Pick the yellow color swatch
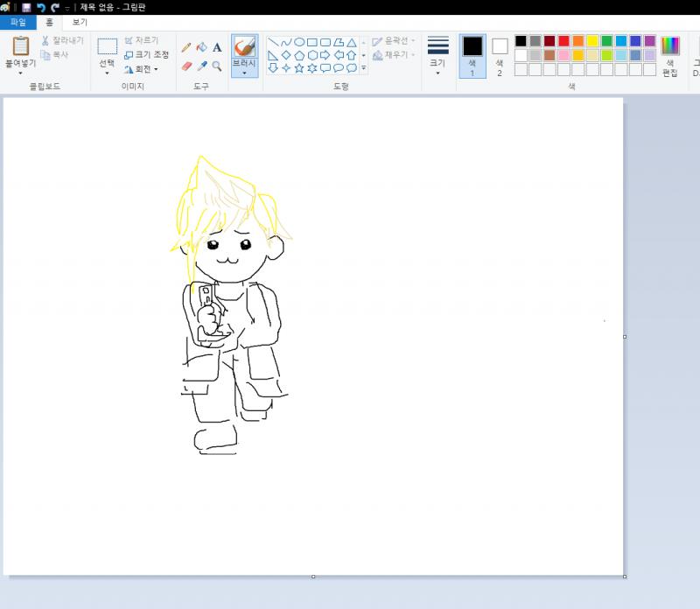700x609 pixels. click(x=592, y=41)
